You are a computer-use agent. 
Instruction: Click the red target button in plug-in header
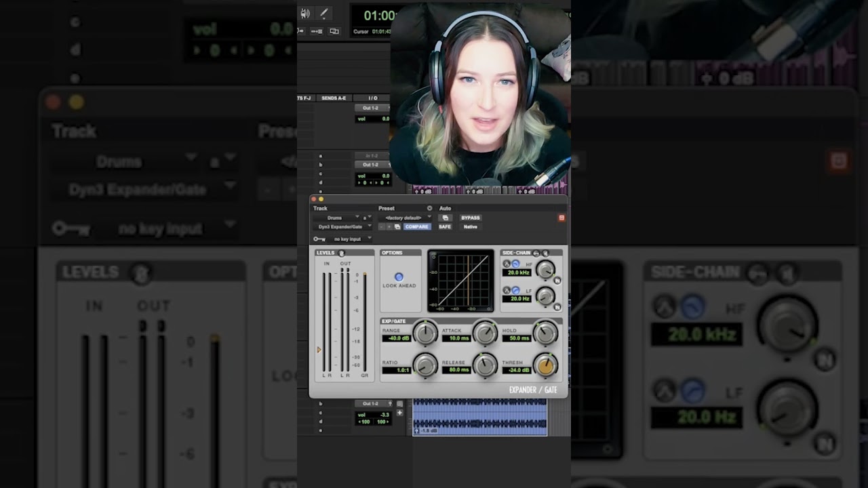point(561,218)
